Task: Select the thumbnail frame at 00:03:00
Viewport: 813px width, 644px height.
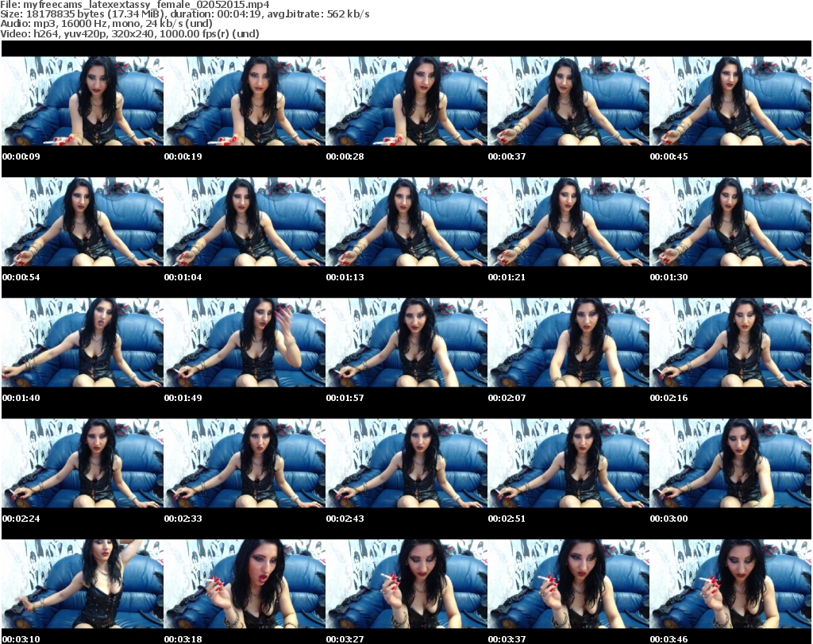Action: pos(730,463)
